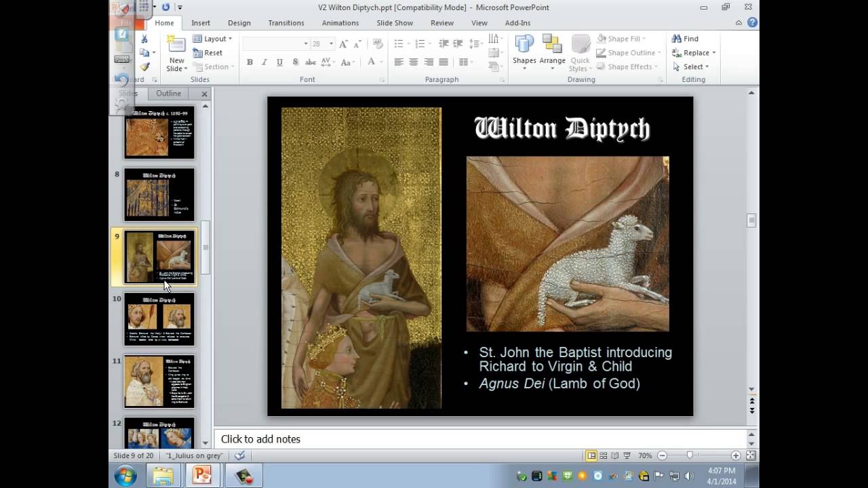Select slide 8 thumbnail
Viewport: 868px width, 488px height.
pos(159,195)
